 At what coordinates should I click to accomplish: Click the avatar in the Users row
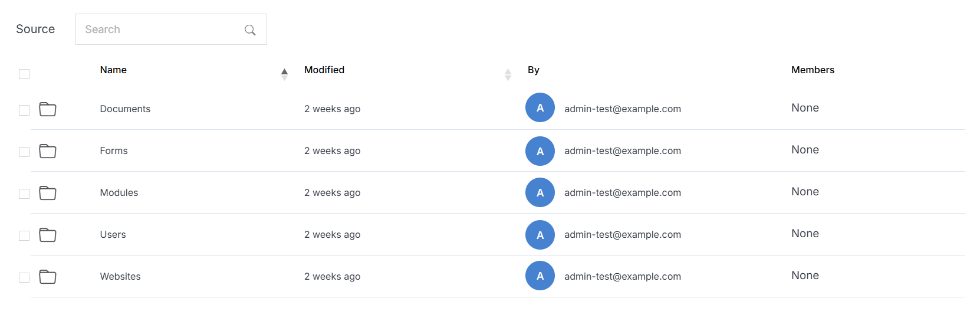(540, 235)
